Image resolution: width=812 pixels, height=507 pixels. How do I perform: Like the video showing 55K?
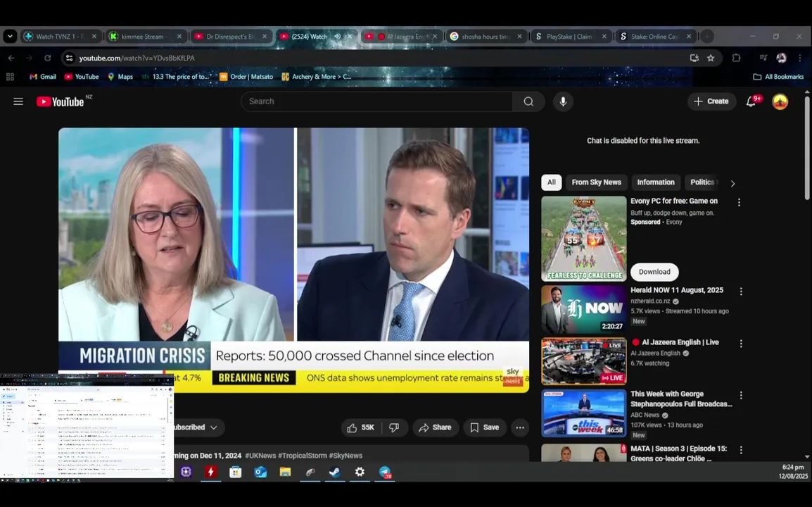point(361,427)
